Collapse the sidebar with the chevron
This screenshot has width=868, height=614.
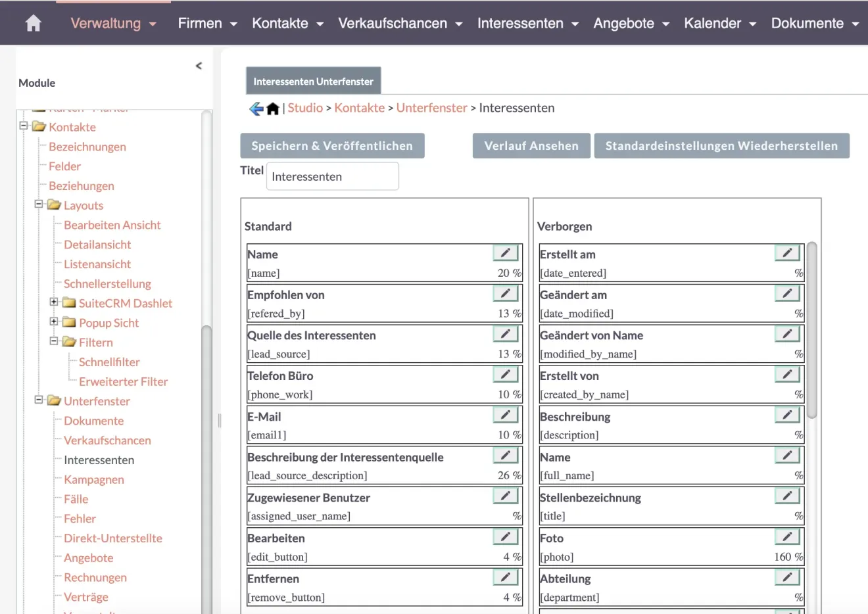(199, 66)
